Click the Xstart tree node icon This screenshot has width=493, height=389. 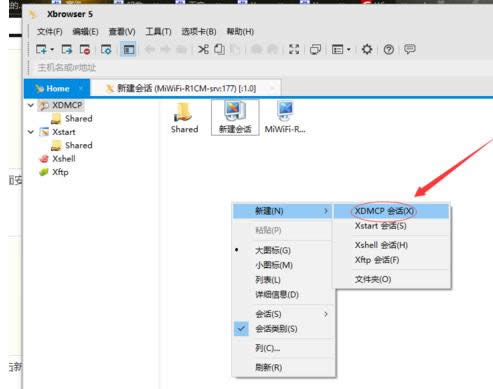coord(44,132)
